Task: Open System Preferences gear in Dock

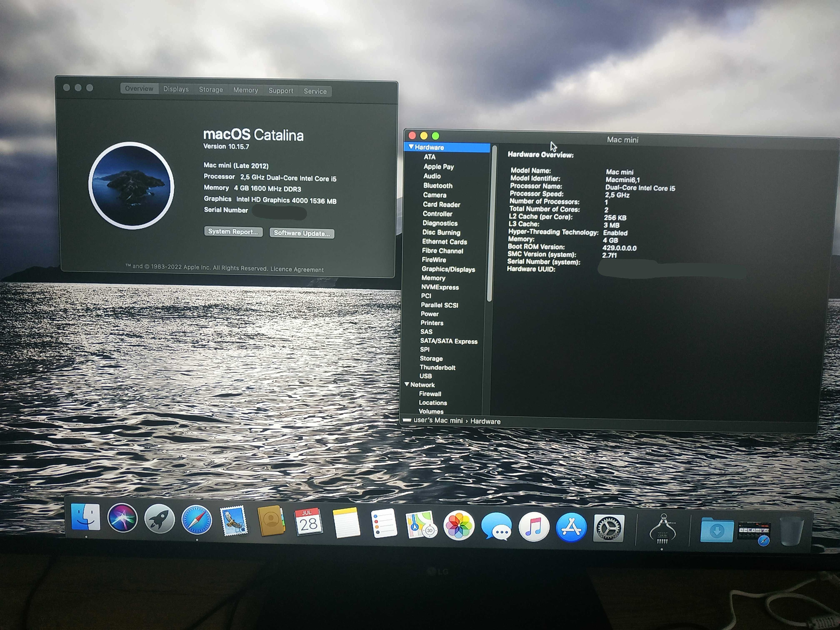Action: (x=608, y=528)
